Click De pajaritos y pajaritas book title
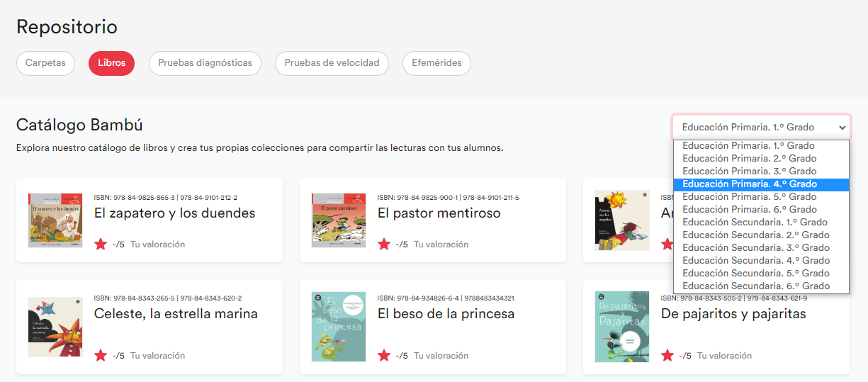This screenshot has width=868, height=382. click(733, 314)
